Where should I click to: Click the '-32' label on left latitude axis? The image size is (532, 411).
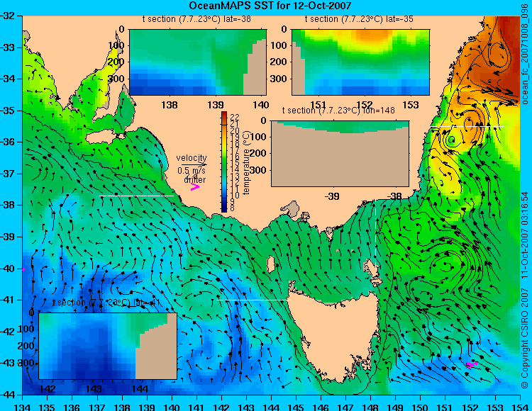pyautogui.click(x=7, y=16)
